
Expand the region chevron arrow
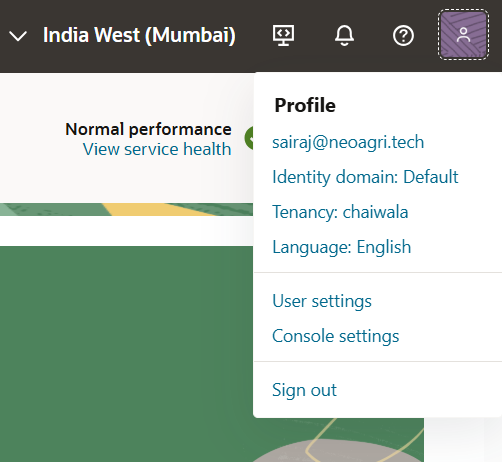[x=18, y=36]
